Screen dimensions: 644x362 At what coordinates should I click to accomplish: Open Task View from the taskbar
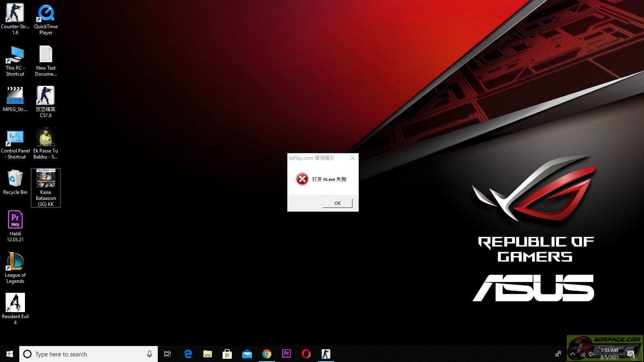point(167,354)
